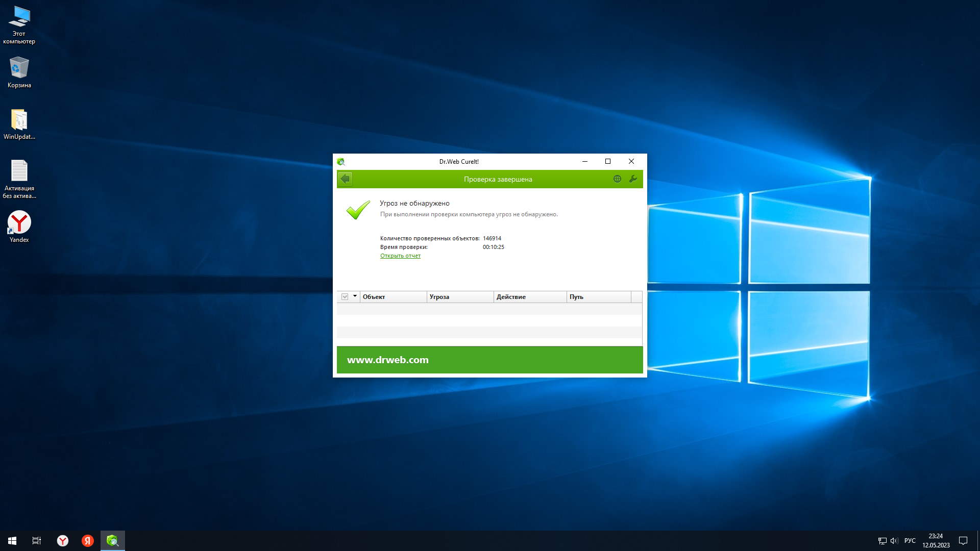Open the wrench settings icon
Screen dimensions: 980x551
coord(633,179)
